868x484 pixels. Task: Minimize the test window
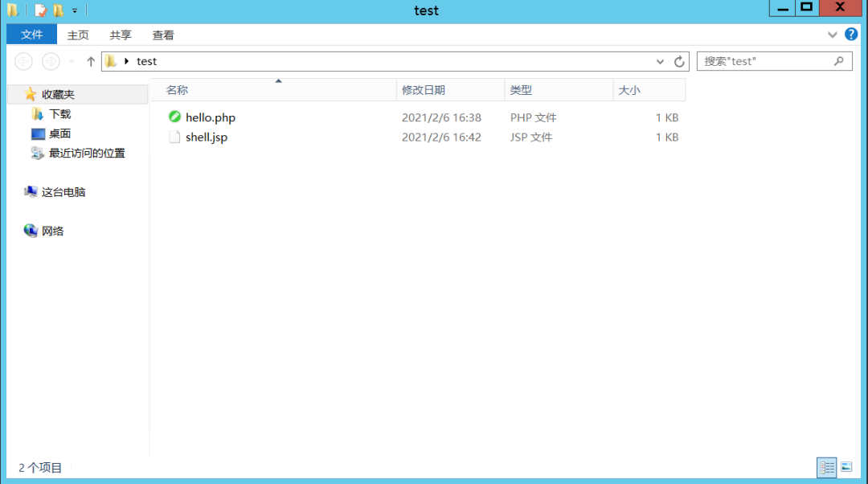782,8
